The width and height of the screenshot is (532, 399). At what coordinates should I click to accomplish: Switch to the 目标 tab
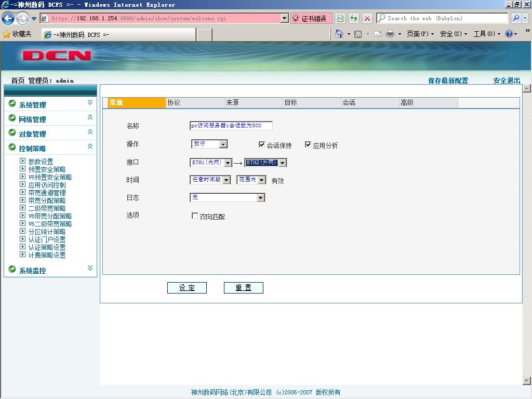tap(312, 103)
